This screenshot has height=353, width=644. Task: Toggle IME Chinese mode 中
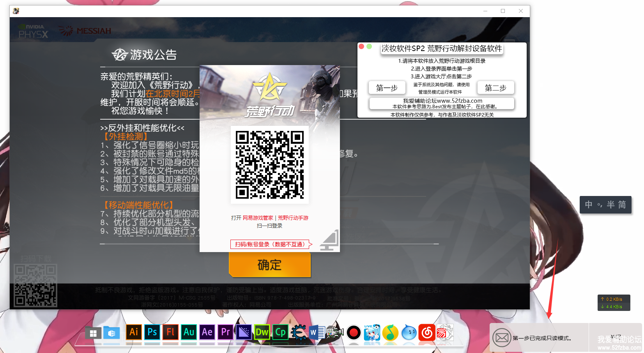(589, 205)
